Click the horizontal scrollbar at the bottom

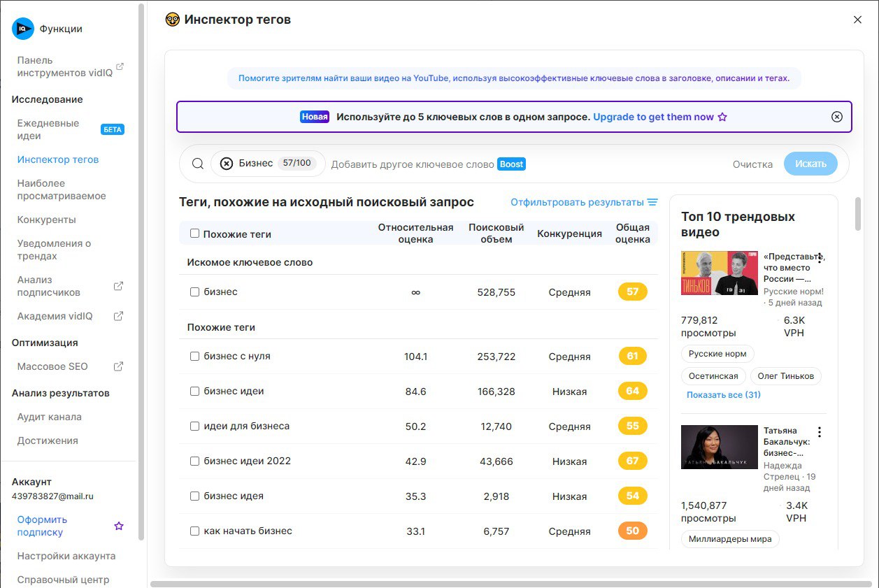pyautogui.click(x=489, y=584)
